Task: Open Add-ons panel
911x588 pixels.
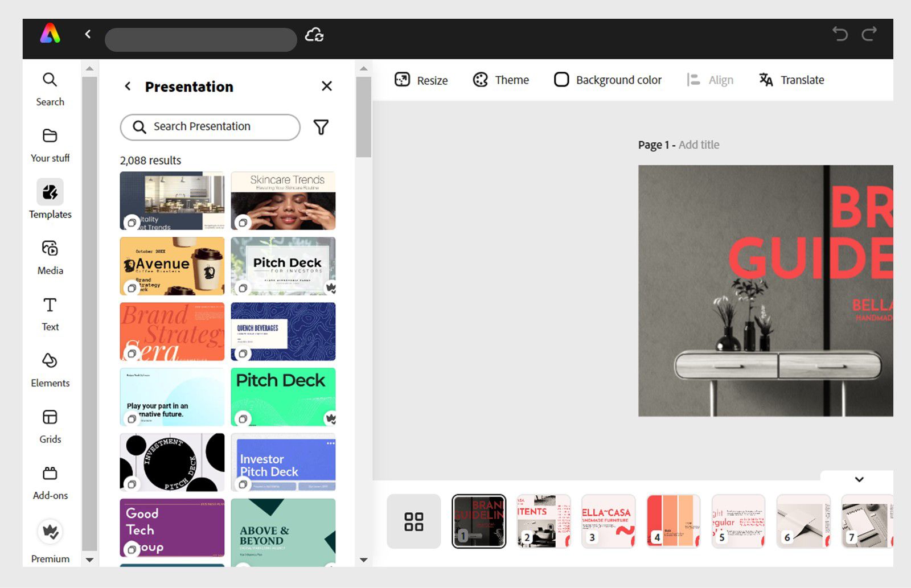Action: point(50,483)
